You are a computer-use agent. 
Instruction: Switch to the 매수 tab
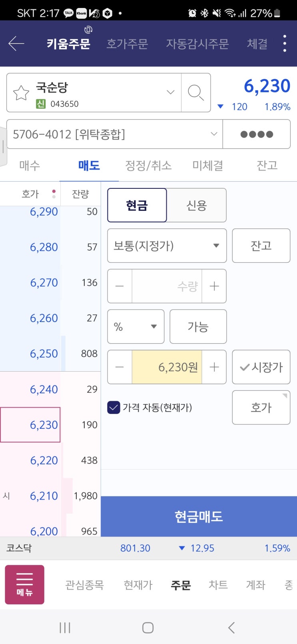[30, 165]
